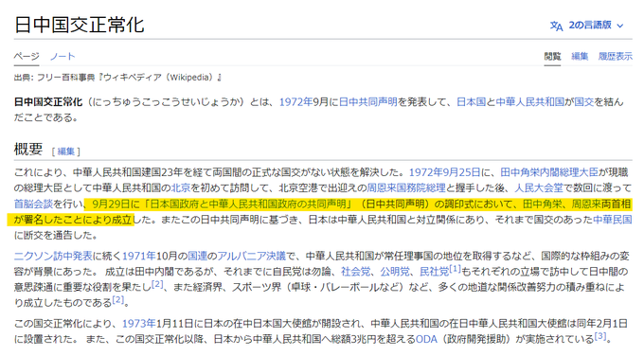Screen dimensions: 644x356
Task: Switch to the ページ tab
Action: point(27,56)
